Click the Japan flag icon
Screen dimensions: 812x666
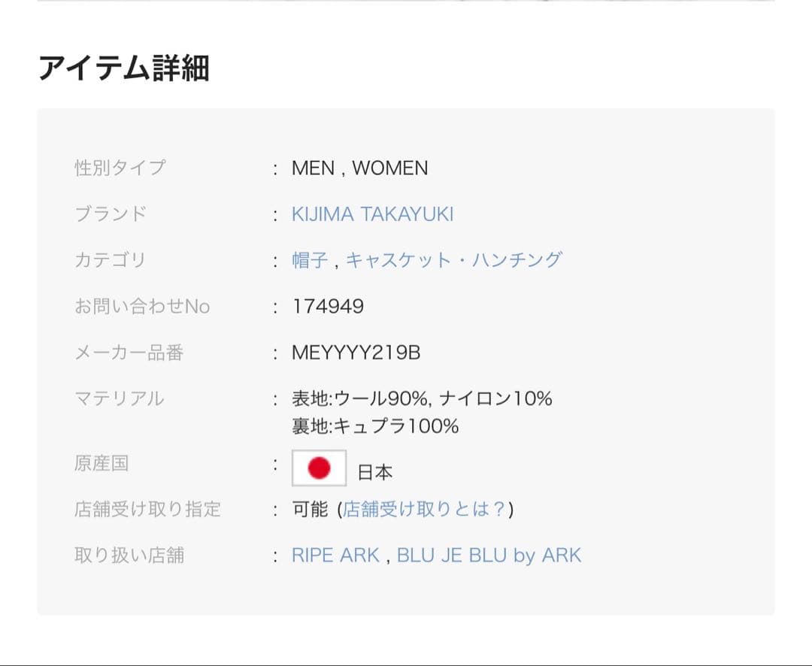(319, 468)
